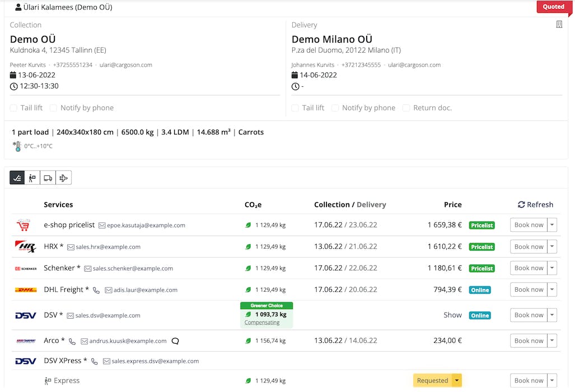Book now with HRX

(529, 246)
